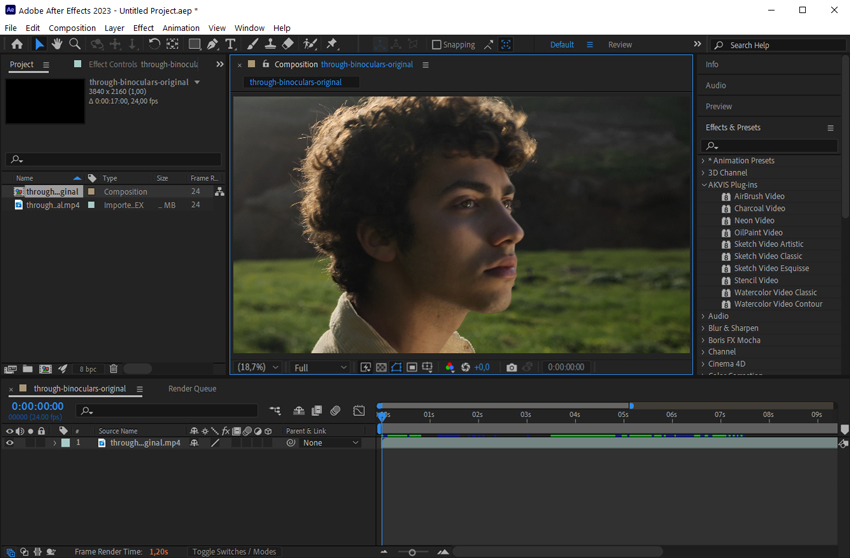Open the resolution Full dropdown
Viewport: 850px width, 558px height.
tap(320, 367)
